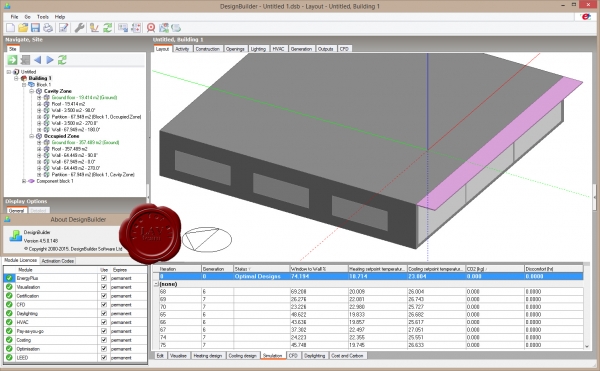600x371 pixels.
Task: Collapse the (none) group in results table
Action: (x=156, y=284)
